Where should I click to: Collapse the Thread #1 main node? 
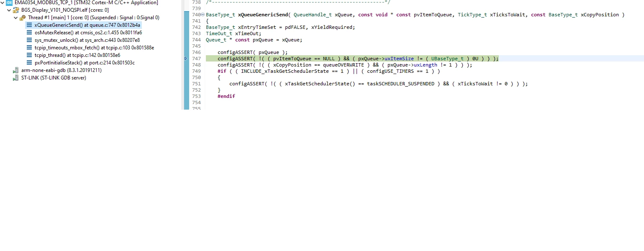click(x=16, y=18)
